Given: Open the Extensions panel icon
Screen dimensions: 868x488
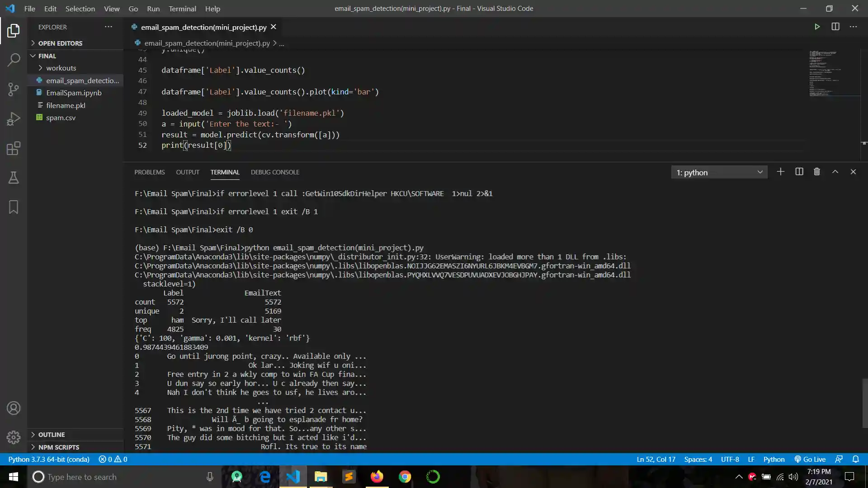Looking at the screenshot, I should (14, 148).
